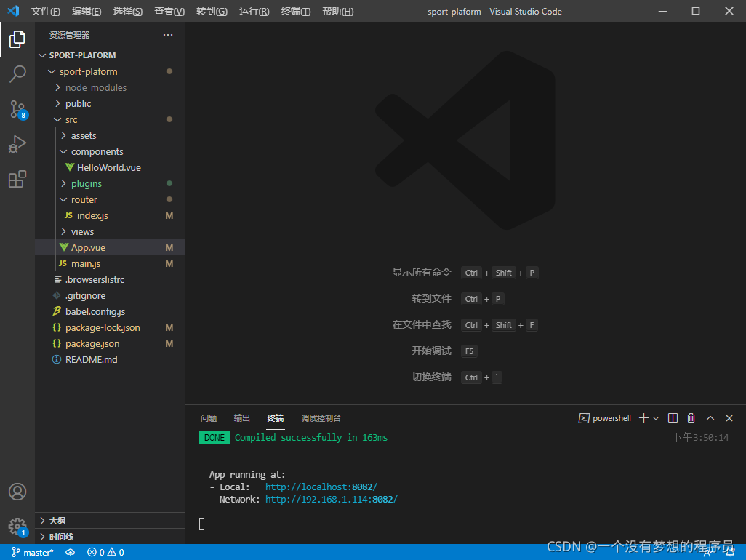Open HelloWorld.vue file
This screenshot has height=560, width=746.
click(109, 167)
